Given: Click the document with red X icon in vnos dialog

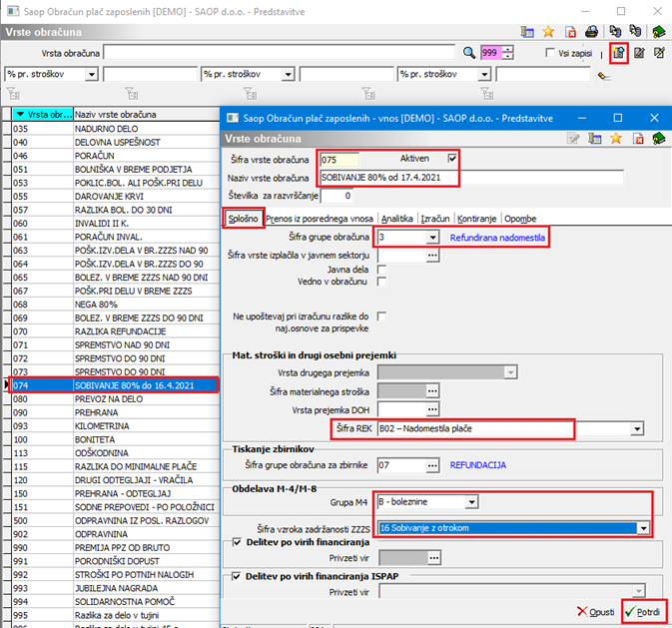Looking at the screenshot, I should point(638,139).
